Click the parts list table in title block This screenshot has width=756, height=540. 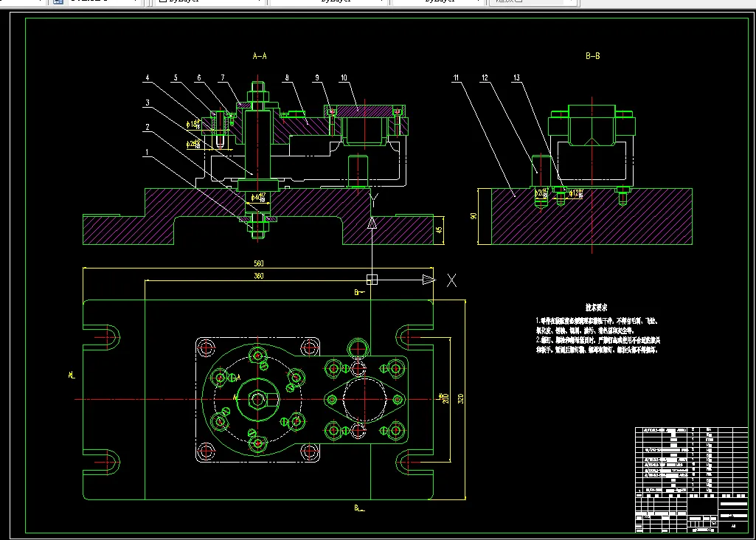click(x=691, y=460)
